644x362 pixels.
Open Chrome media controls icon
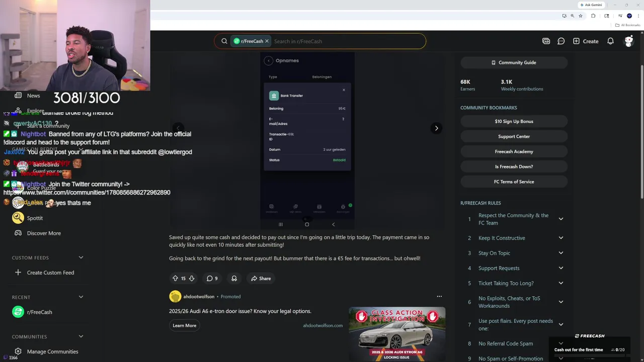tap(620, 16)
